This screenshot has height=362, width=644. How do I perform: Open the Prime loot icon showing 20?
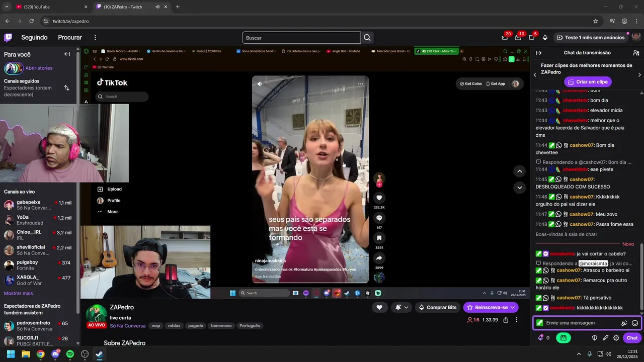click(x=505, y=37)
